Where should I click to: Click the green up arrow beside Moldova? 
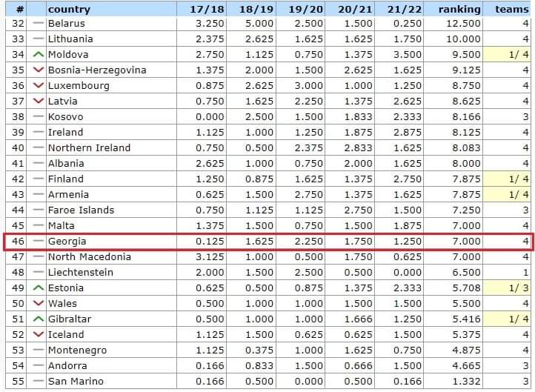coord(39,54)
